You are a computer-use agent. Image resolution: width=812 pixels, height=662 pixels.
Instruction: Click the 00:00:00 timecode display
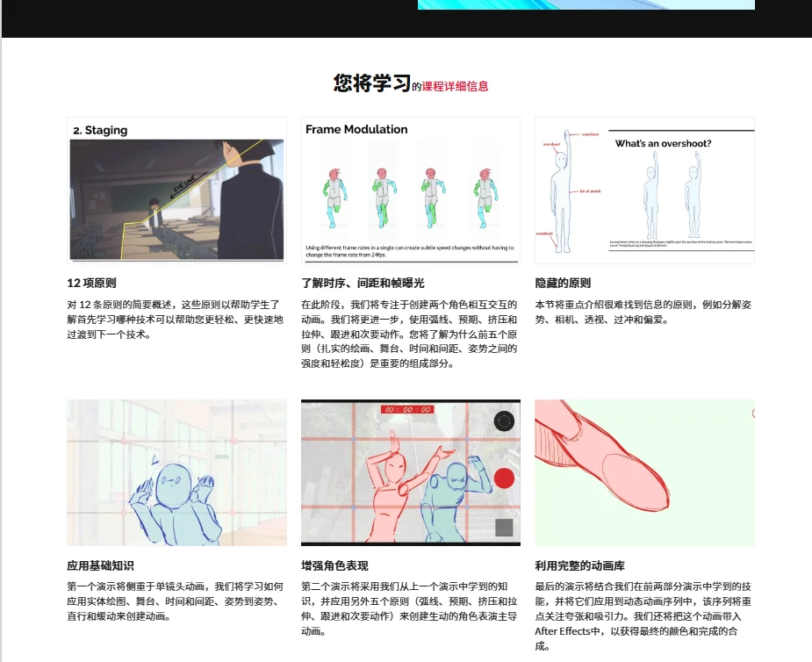(406, 409)
